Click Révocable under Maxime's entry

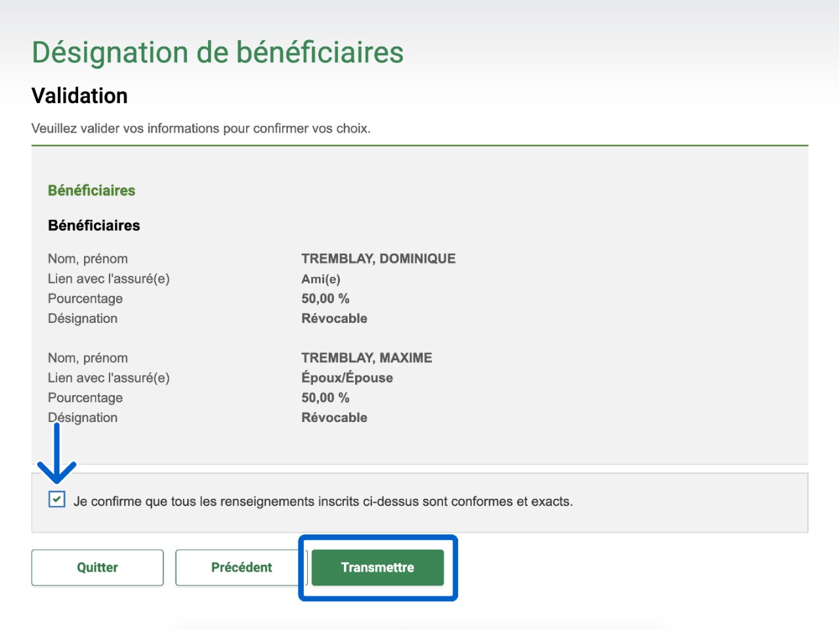pyautogui.click(x=334, y=417)
